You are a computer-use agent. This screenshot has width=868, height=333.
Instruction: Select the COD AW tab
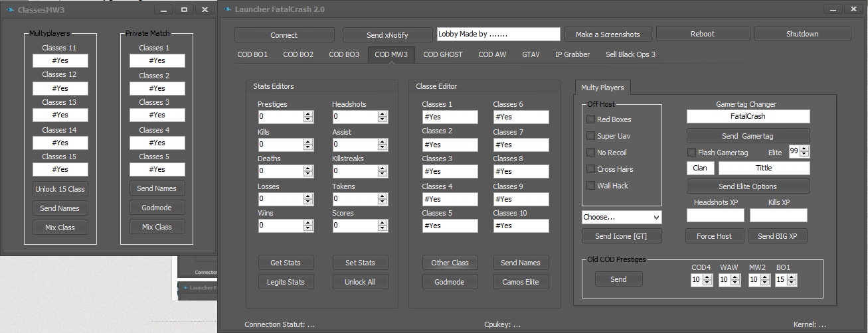(x=492, y=54)
